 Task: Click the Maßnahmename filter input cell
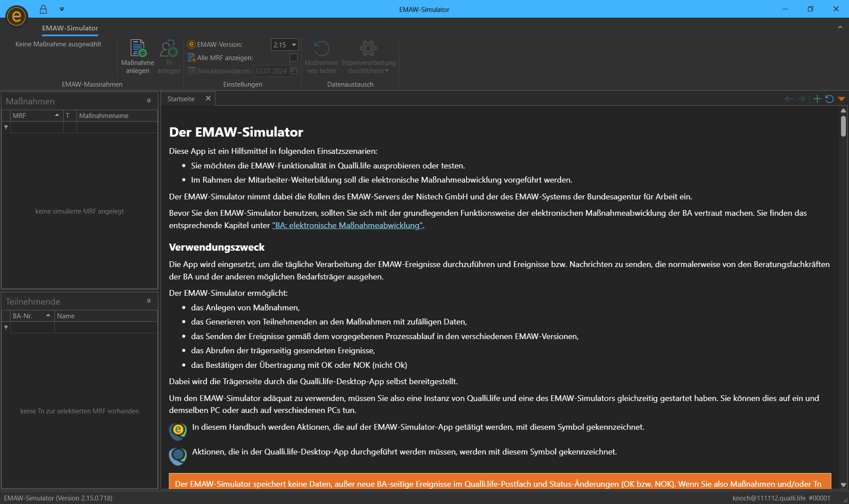pos(117,127)
